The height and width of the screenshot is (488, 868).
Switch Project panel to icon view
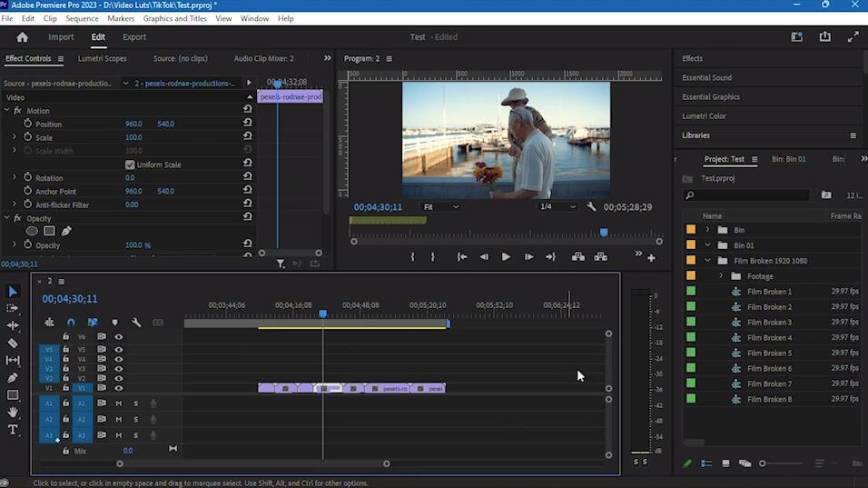[725, 463]
